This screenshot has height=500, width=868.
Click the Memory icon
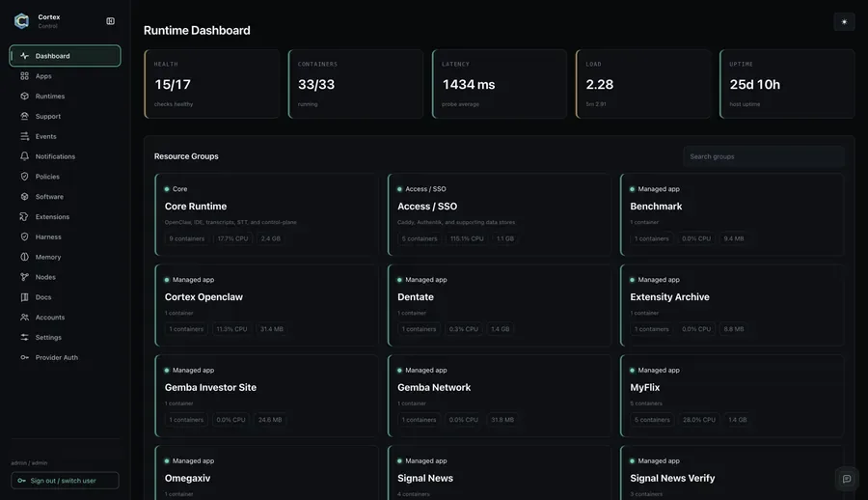click(24, 257)
